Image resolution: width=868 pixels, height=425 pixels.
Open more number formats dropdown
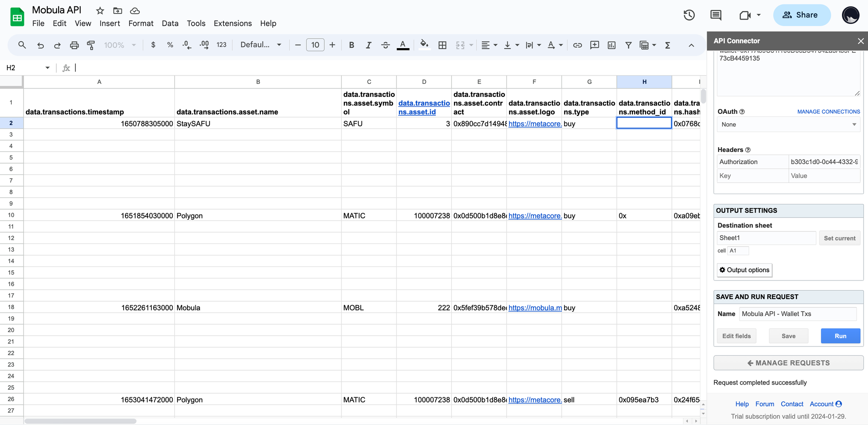221,45
